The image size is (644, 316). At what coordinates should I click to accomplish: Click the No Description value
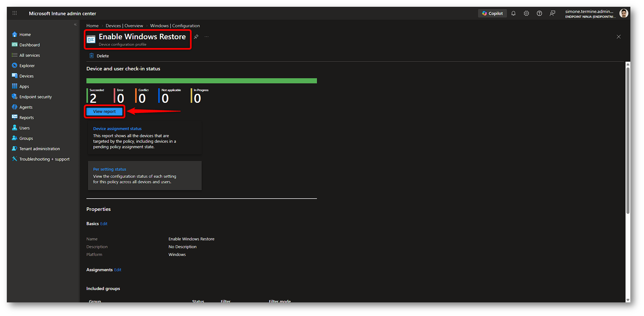(182, 247)
